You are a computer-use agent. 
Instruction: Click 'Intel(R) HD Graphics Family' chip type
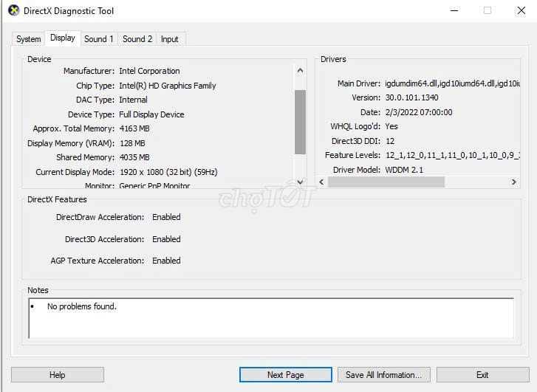click(x=168, y=86)
